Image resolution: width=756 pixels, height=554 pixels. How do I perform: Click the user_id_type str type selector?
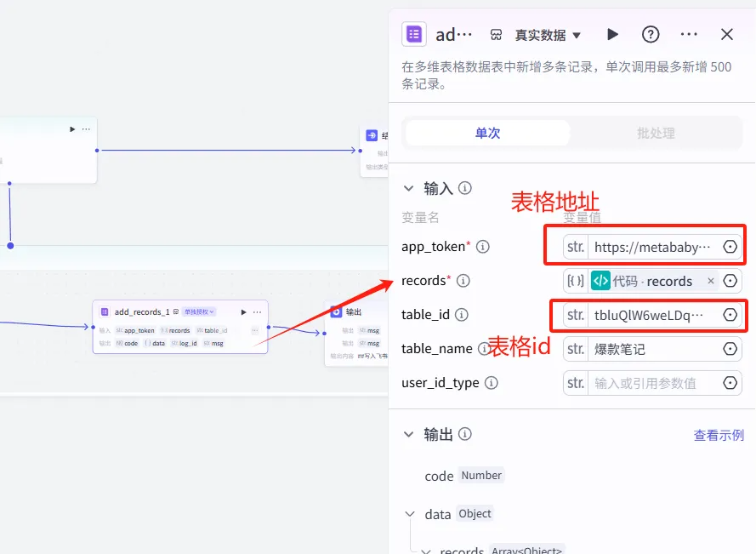[x=576, y=383]
